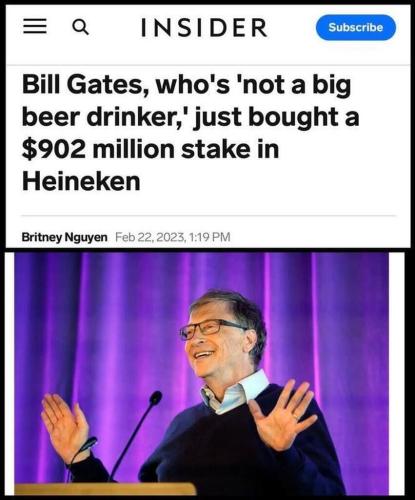Select the '$902 million' text in headline
The image size is (415, 500).
[98, 149]
